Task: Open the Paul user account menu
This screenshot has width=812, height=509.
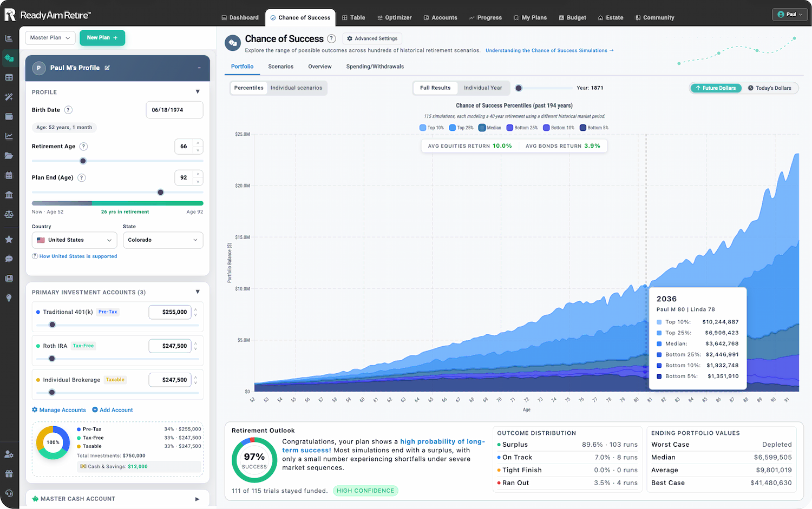Action: pos(790,15)
